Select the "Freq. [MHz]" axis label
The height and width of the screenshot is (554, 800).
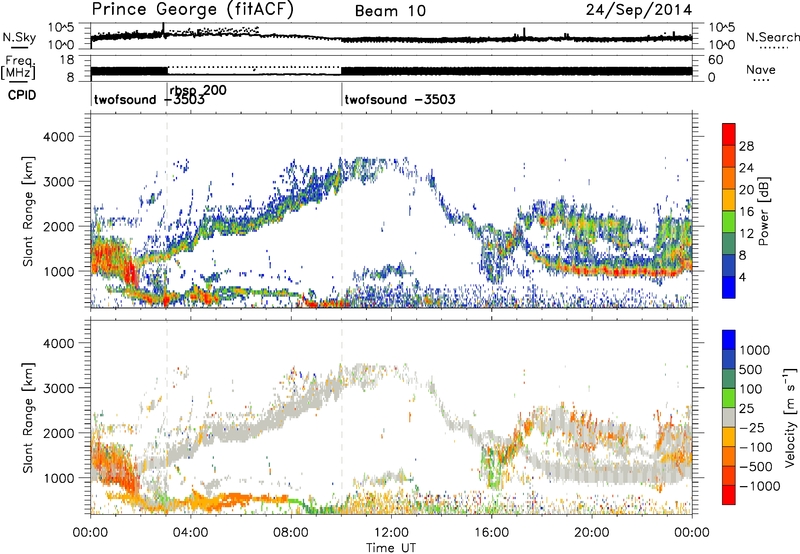tap(19, 67)
